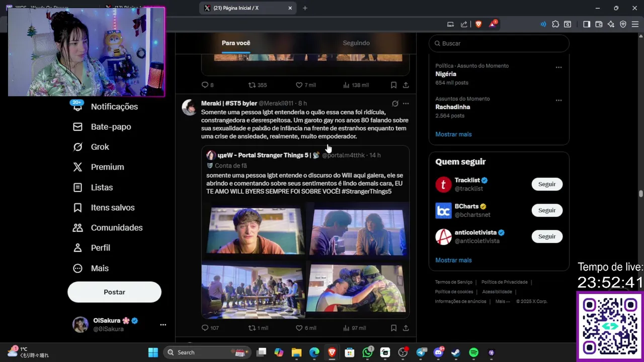Open crying Will close-up image
This screenshot has height=362, width=644.
pyautogui.click(x=253, y=230)
